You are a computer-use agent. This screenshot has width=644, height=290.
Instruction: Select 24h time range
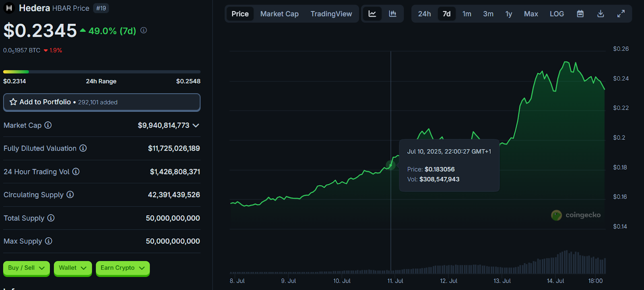tap(424, 14)
